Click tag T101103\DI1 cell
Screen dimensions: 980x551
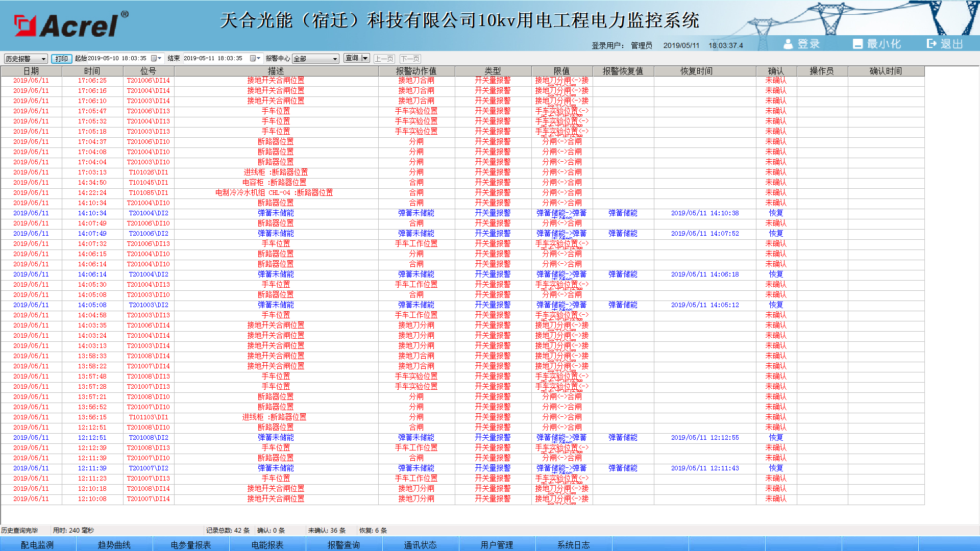[149, 417]
